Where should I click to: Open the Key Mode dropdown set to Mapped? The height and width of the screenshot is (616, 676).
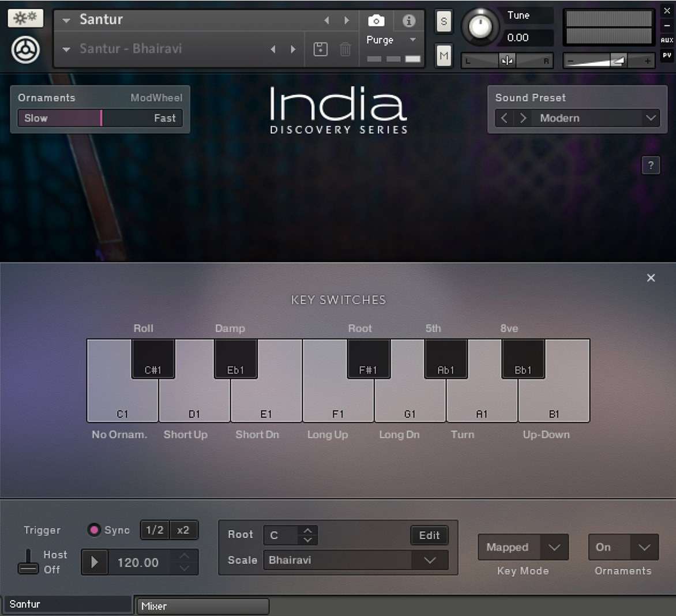(522, 547)
